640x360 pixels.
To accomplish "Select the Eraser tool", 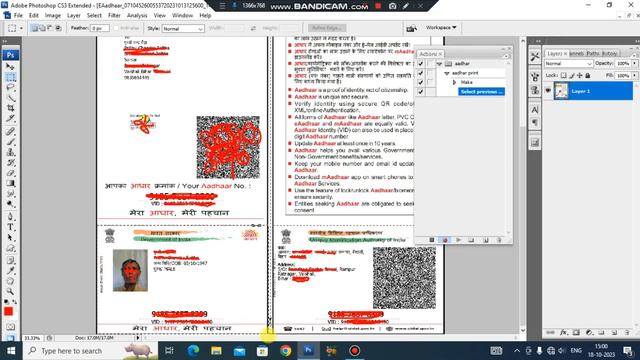I will click(10, 173).
